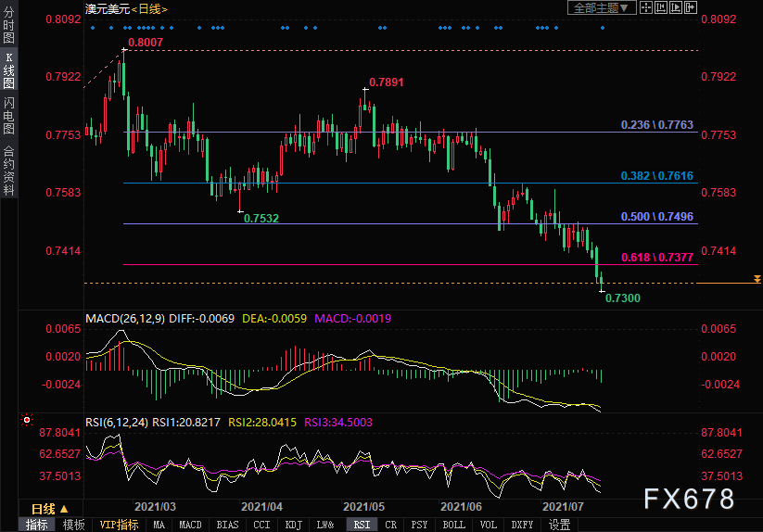This screenshot has width=763, height=532.
Task: Select the 指标 bottom tab
Action: [36, 525]
